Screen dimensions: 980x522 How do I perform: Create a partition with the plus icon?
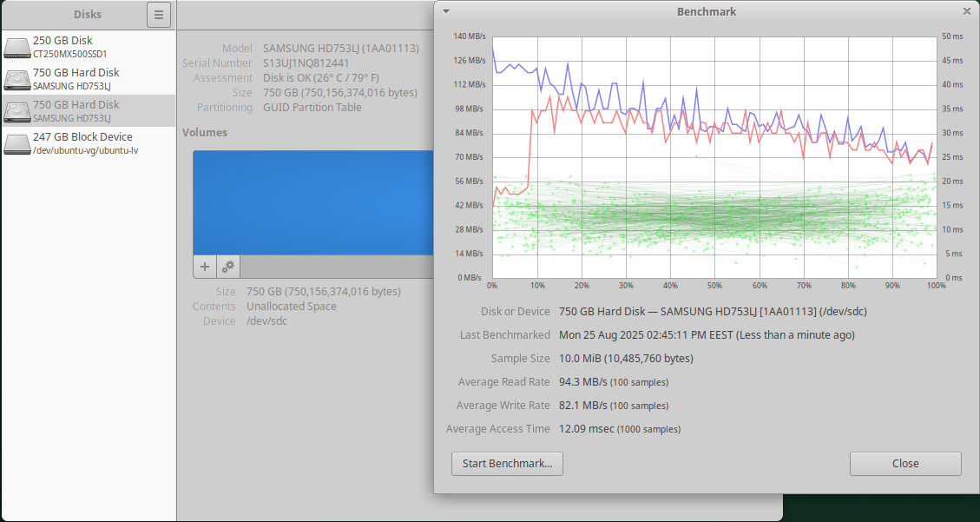coord(204,267)
